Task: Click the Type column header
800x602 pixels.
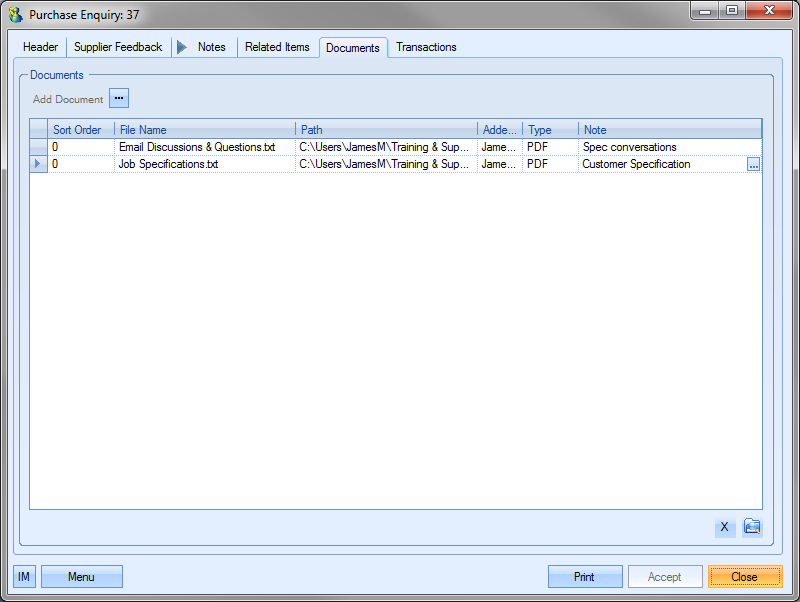Action: pyautogui.click(x=551, y=130)
